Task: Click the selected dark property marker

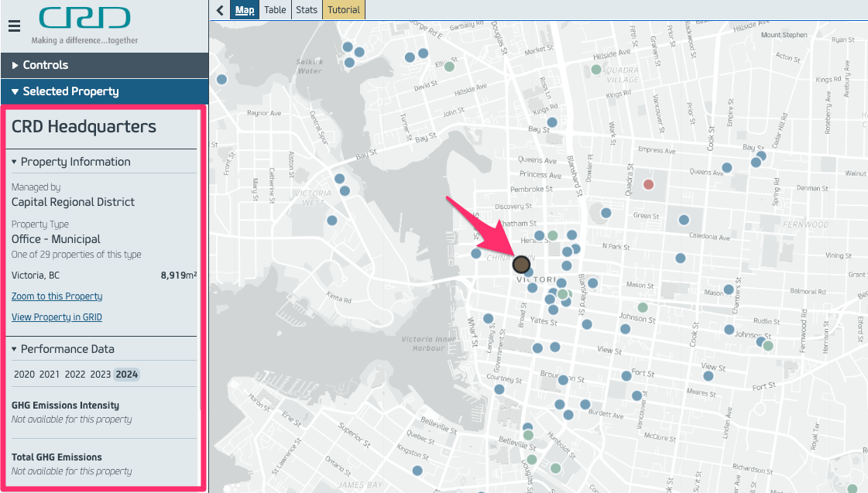Action: pyautogui.click(x=521, y=264)
